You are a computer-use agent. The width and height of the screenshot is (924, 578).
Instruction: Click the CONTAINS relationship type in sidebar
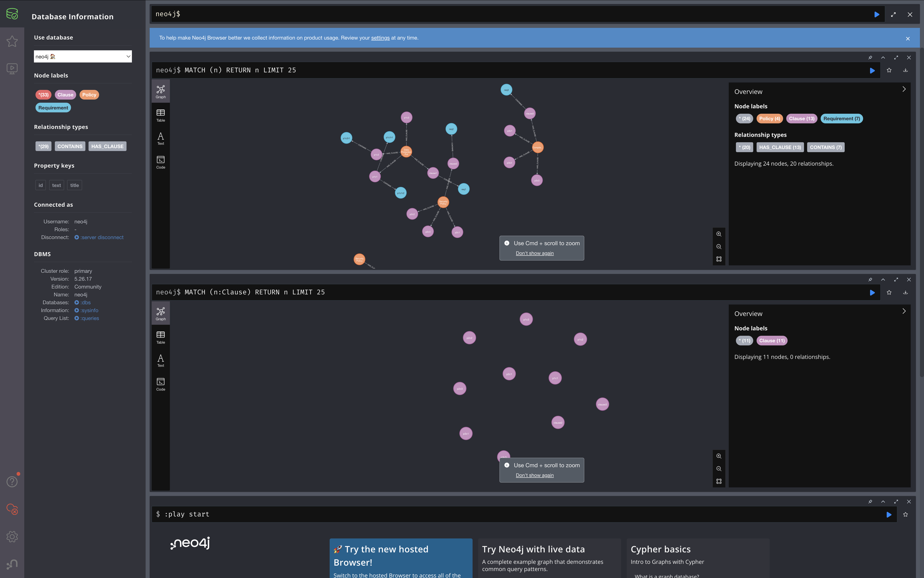tap(70, 147)
